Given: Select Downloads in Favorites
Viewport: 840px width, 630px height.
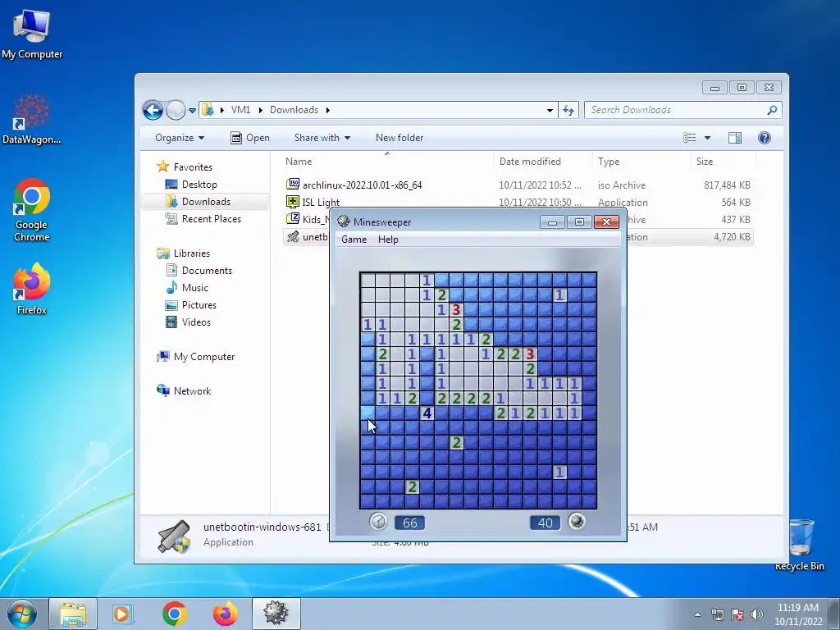Looking at the screenshot, I should pos(206,202).
